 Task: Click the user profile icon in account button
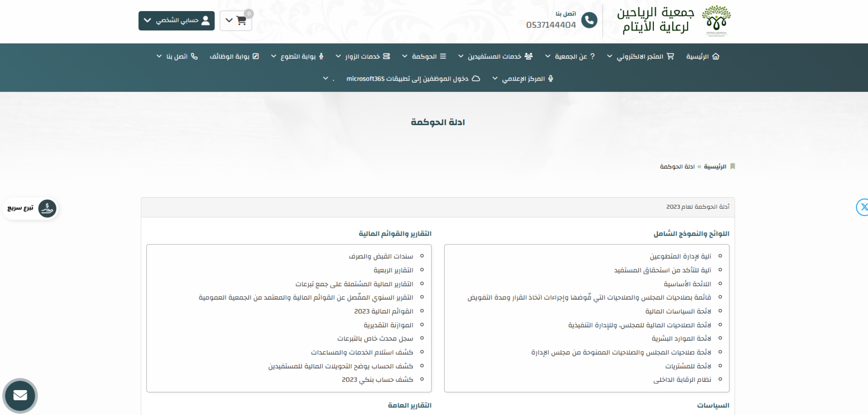(205, 20)
